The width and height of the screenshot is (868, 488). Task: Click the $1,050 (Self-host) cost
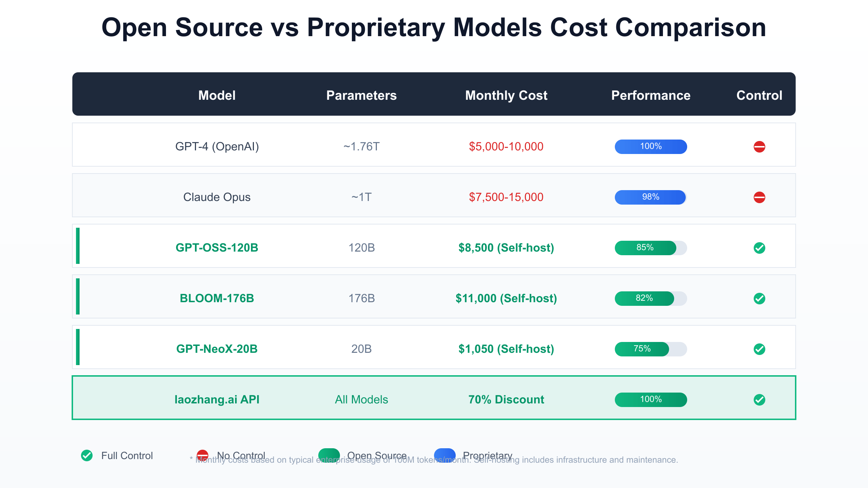pos(506,349)
